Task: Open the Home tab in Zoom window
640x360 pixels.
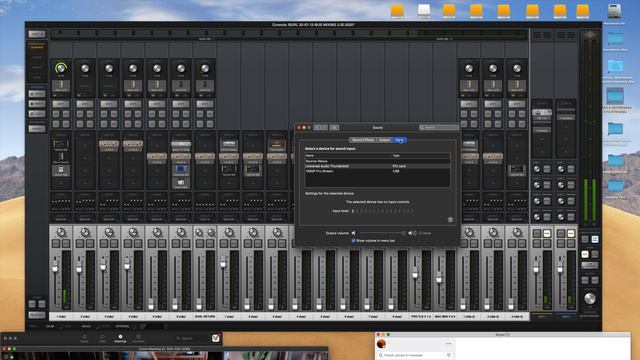Action: tap(84, 338)
